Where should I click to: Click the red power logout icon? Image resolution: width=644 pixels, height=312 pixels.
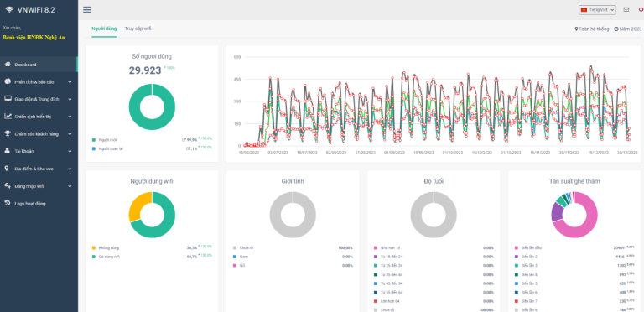coord(641,9)
